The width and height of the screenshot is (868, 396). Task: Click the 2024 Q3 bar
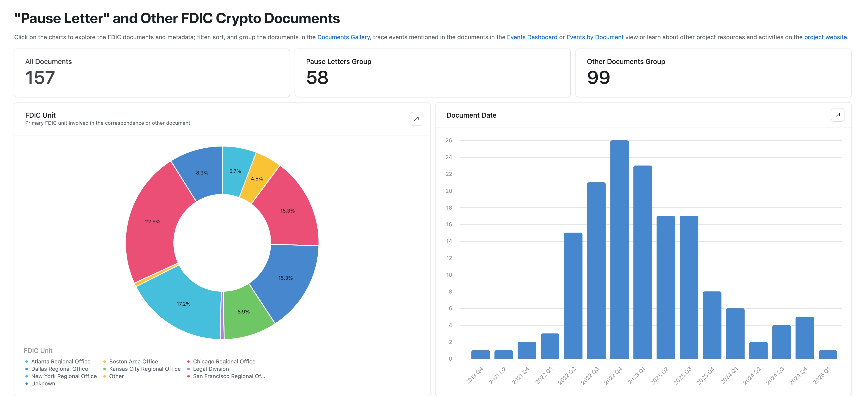point(781,342)
